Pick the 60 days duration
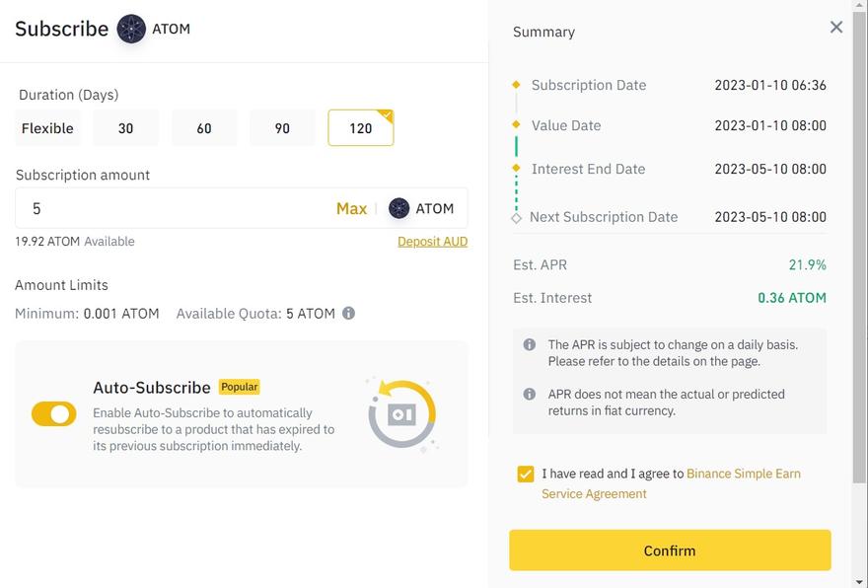This screenshot has width=868, height=588. 204,128
